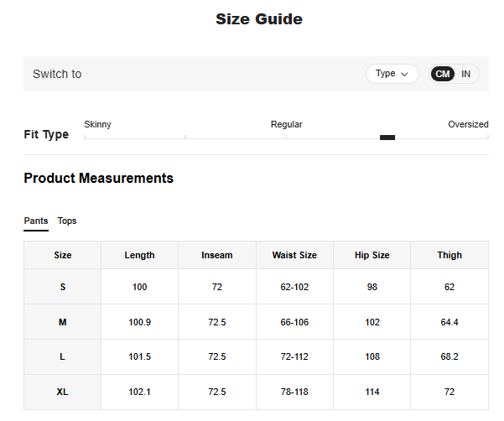
Task: Switch to the Tops tab
Action: (x=67, y=221)
